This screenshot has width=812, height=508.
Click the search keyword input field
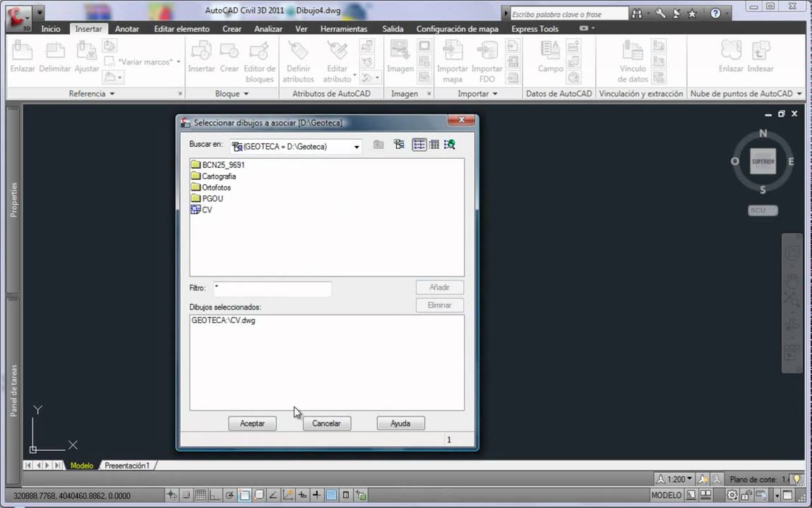[568, 14]
